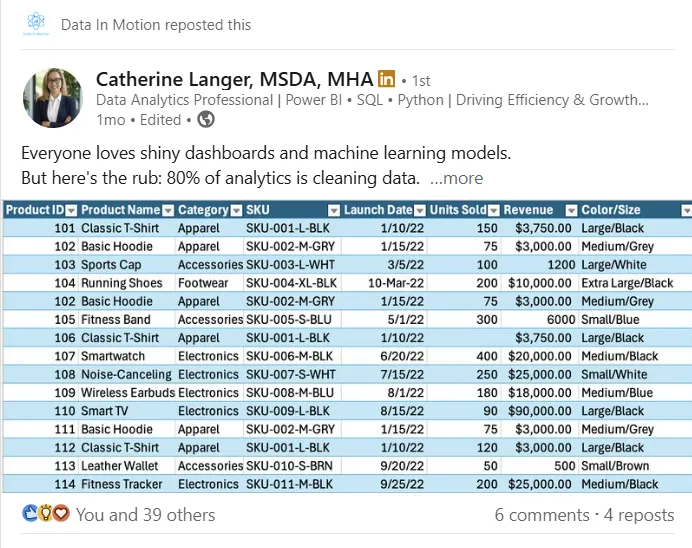Open Product Name column filter dropdown
This screenshot has width=692, height=548.
(168, 210)
